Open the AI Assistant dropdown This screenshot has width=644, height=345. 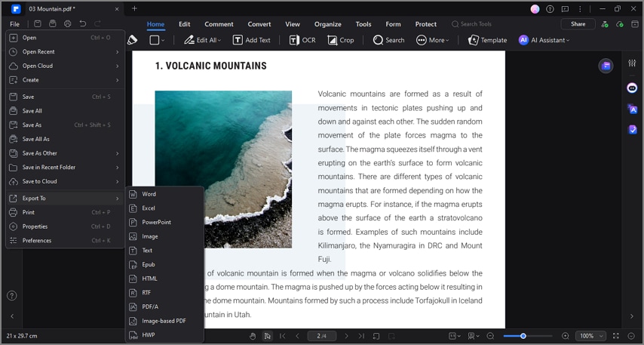[544, 40]
